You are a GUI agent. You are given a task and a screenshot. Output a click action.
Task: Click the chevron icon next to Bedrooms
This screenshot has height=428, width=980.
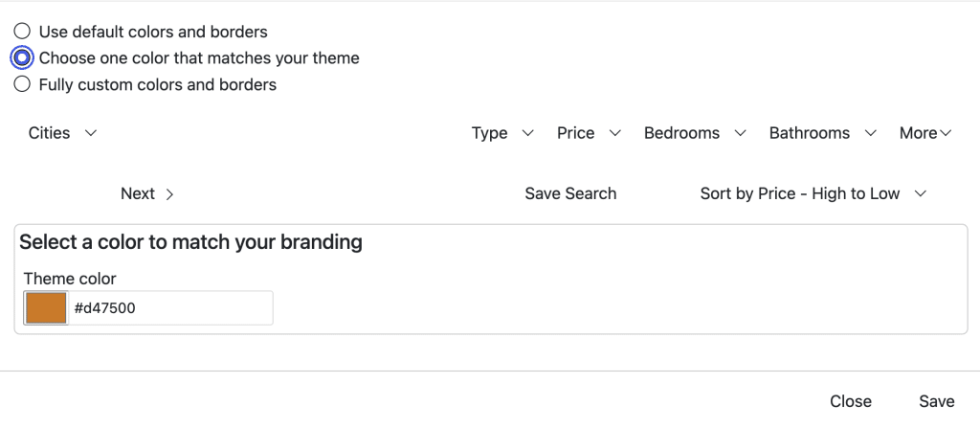coord(739,133)
